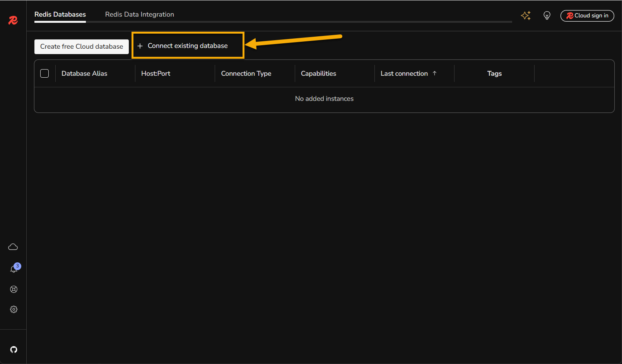Viewport: 622px width, 364px height.
Task: Select the Capabilities column header
Action: point(318,73)
